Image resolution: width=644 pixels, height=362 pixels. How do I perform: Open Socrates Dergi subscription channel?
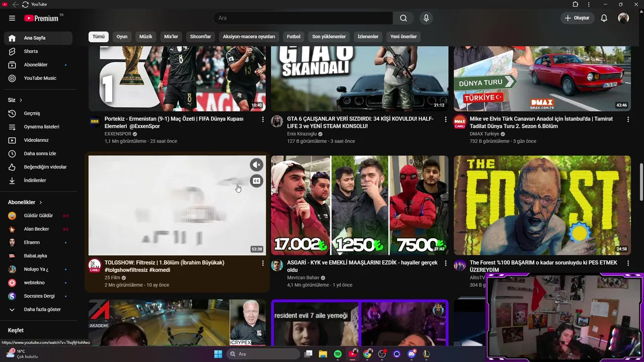coord(38,296)
